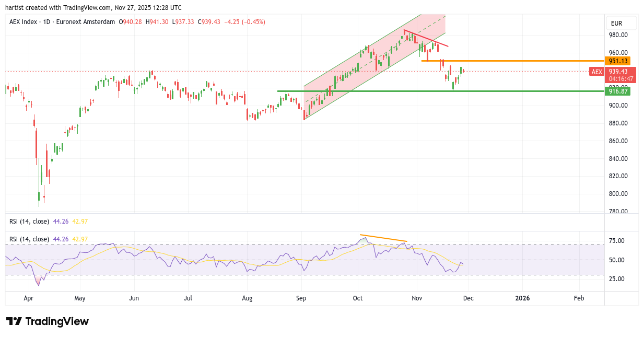Image resolution: width=644 pixels, height=337 pixels.
Task: Click the 1D interval in chart title
Action: 48,22
